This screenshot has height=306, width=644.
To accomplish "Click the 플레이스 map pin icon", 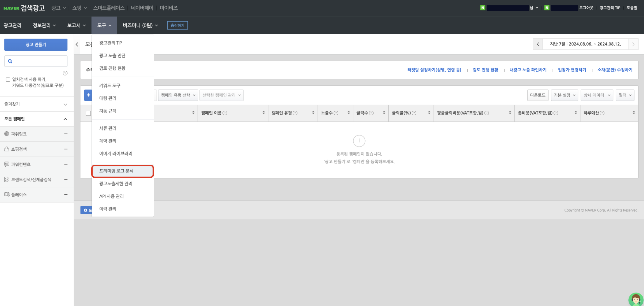I will click(x=6, y=194).
